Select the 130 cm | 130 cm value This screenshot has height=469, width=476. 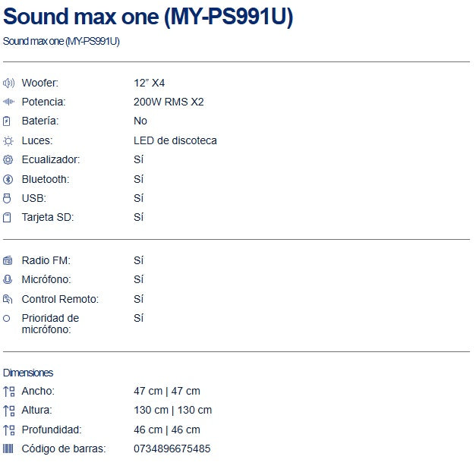coord(173,410)
